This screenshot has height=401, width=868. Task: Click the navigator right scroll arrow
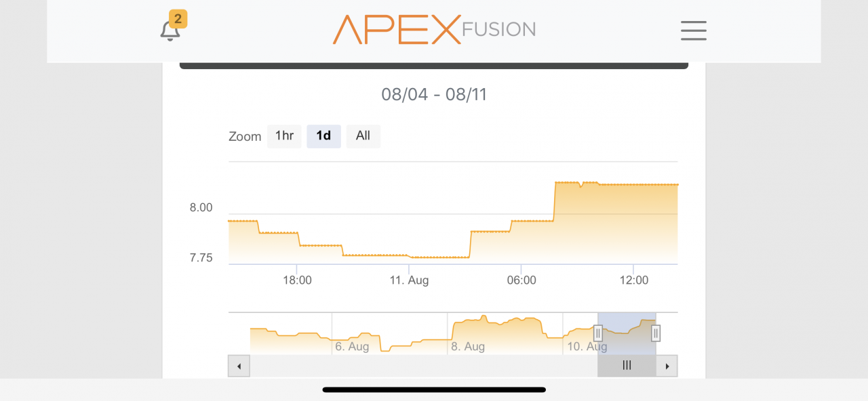tap(667, 366)
